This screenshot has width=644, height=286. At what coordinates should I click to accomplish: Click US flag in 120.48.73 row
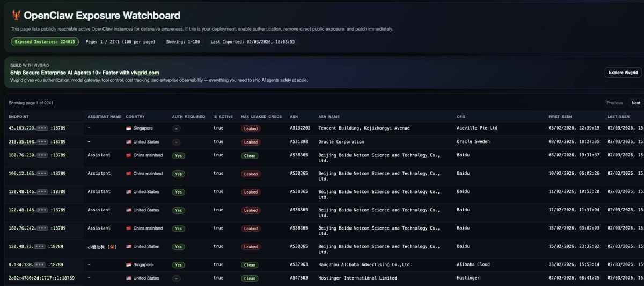(x=129, y=247)
